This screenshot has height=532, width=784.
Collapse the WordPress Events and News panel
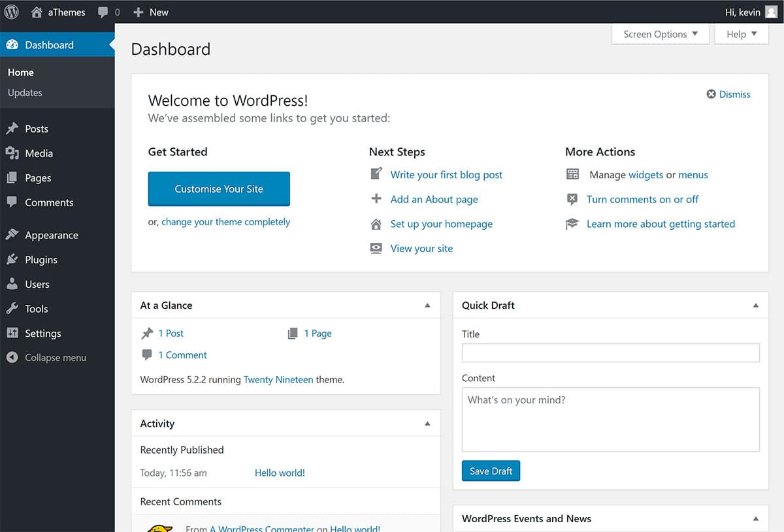click(x=756, y=519)
